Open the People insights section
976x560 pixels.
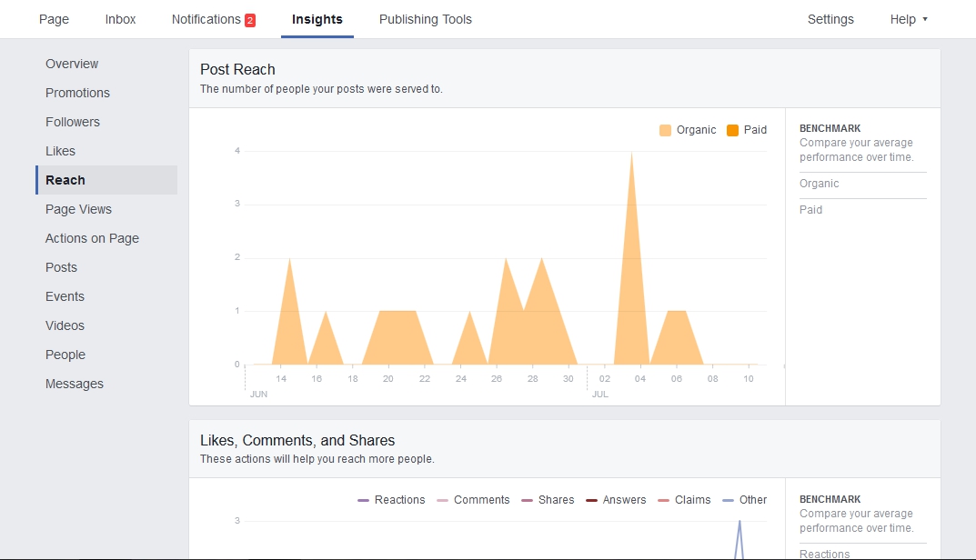(65, 355)
